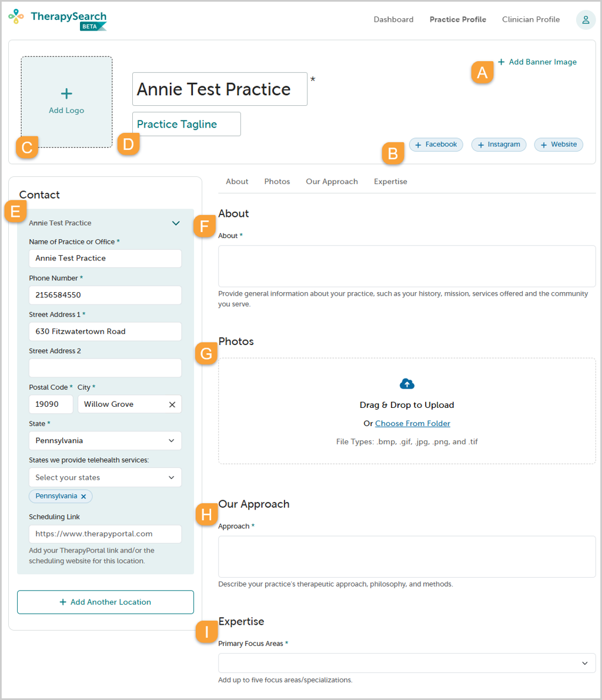
Task: Go to Clinician Profile in navigation
Action: pyautogui.click(x=530, y=19)
